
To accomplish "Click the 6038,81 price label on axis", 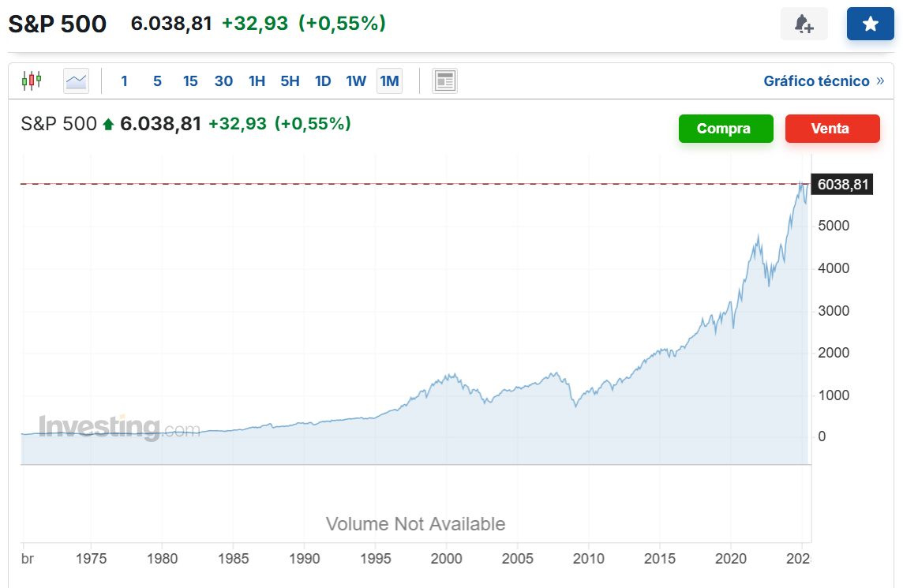I will point(842,184).
